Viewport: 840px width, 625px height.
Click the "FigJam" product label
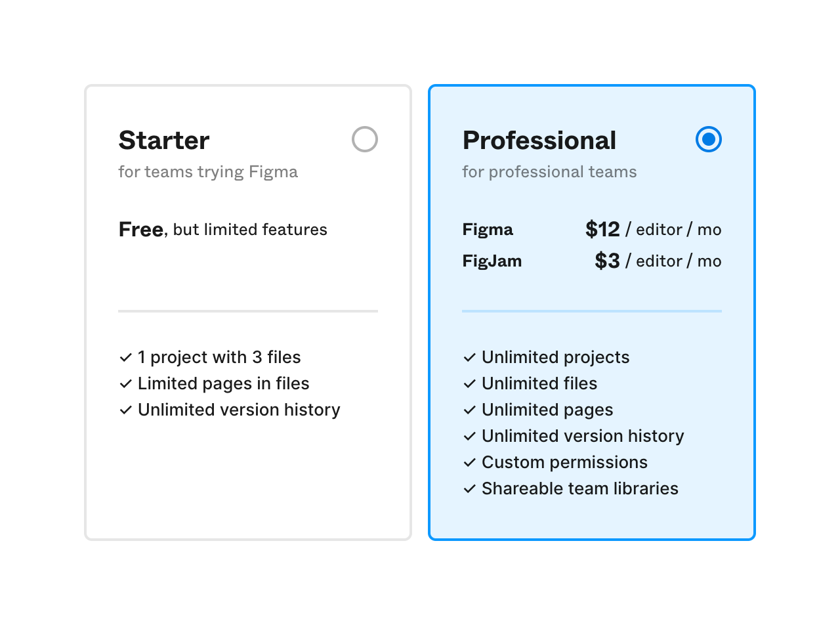(x=492, y=261)
